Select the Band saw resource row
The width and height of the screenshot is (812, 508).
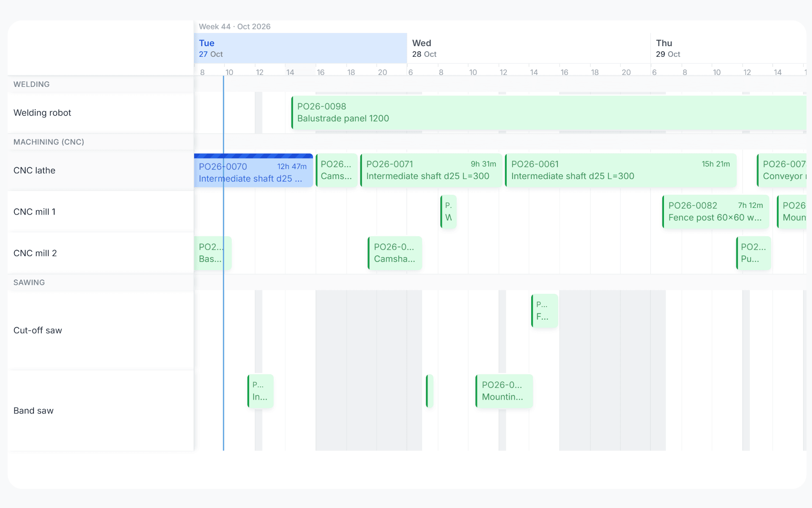point(101,411)
